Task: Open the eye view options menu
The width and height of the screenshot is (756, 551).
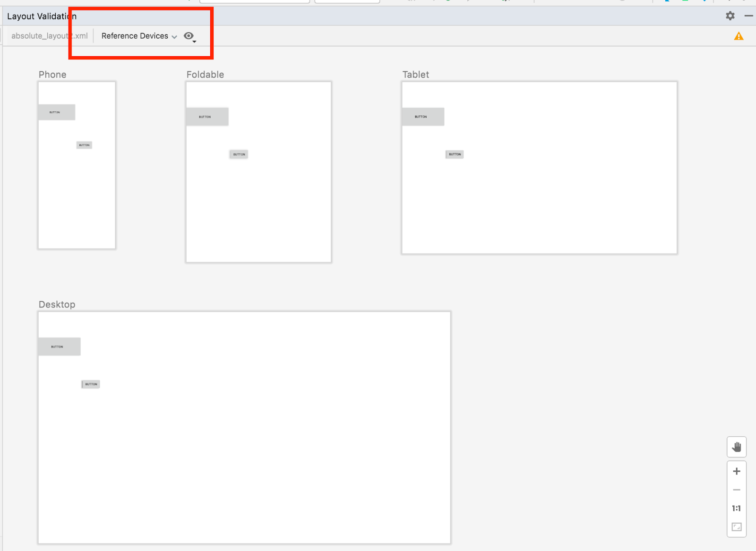Action: [x=189, y=36]
